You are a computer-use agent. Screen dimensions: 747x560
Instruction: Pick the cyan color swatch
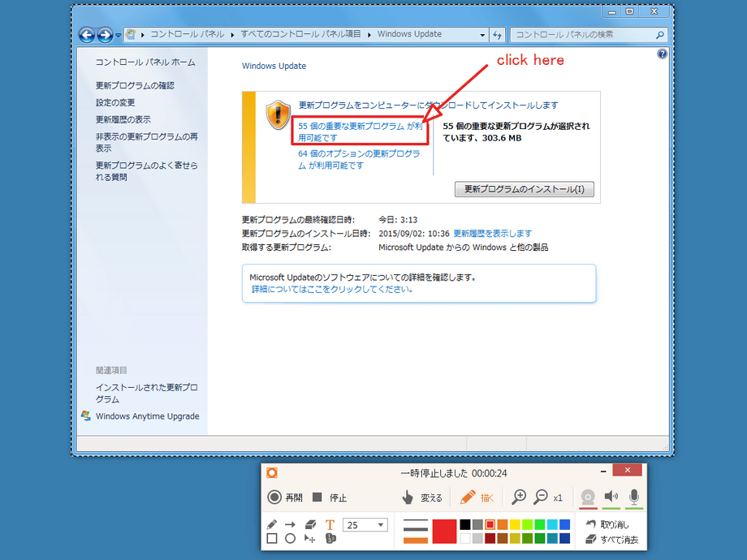(552, 525)
